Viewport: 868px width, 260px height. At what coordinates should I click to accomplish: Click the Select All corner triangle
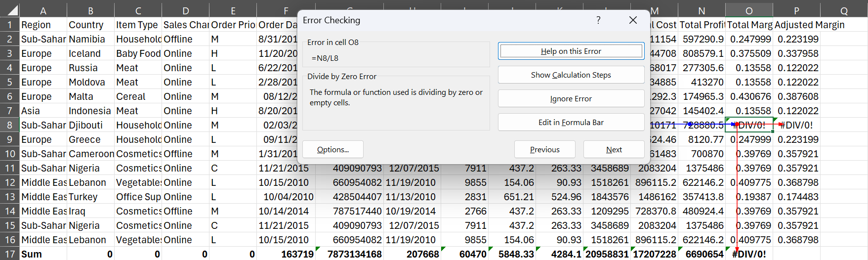[x=10, y=10]
